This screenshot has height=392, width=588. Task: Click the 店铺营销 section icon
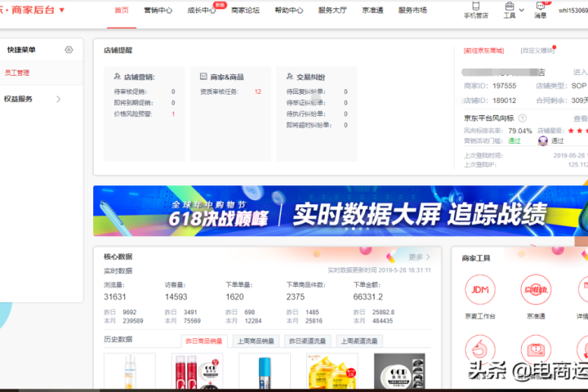(118, 77)
